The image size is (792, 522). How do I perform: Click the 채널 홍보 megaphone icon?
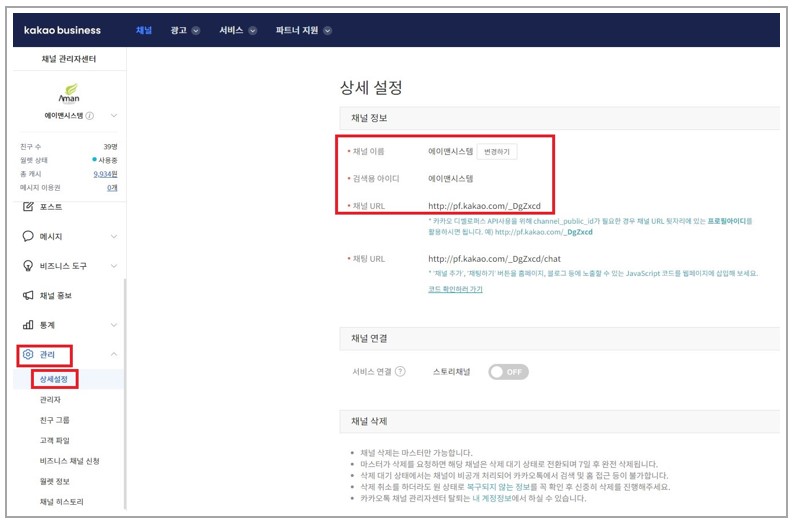tap(28, 295)
